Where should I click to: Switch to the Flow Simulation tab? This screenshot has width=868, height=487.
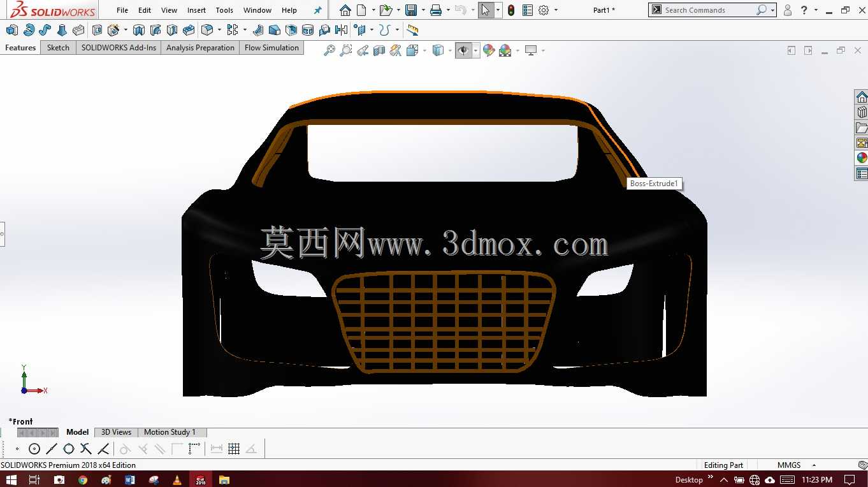[x=271, y=48]
